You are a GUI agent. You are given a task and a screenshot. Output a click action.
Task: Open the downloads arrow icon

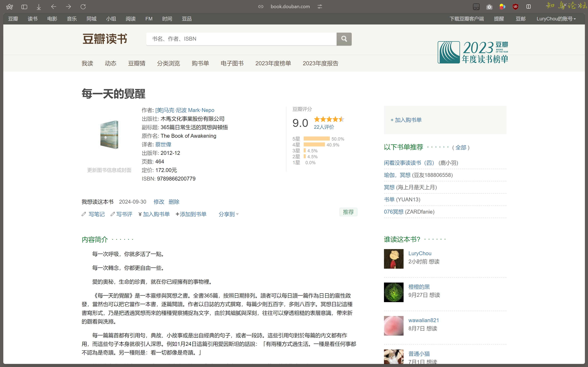pyautogui.click(x=39, y=7)
